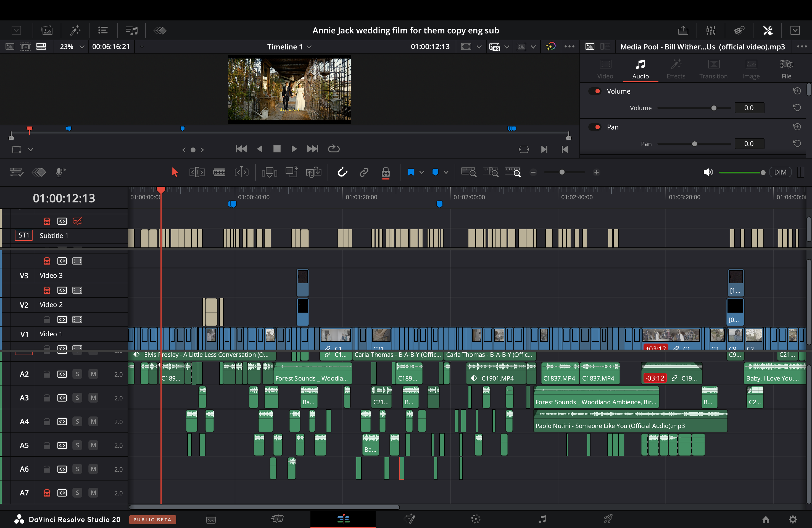Toggle Linked Selection chain icon
Image resolution: width=812 pixels, height=528 pixels.
(364, 172)
